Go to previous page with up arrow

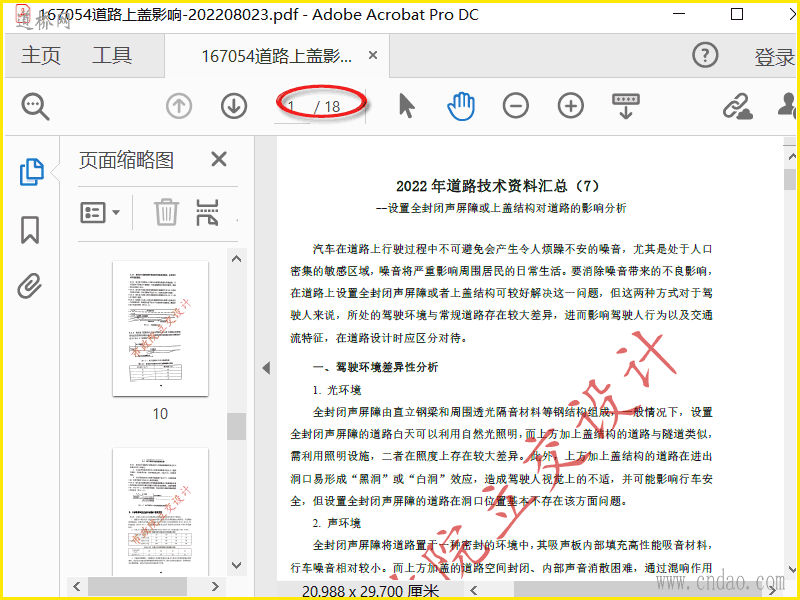(179, 106)
